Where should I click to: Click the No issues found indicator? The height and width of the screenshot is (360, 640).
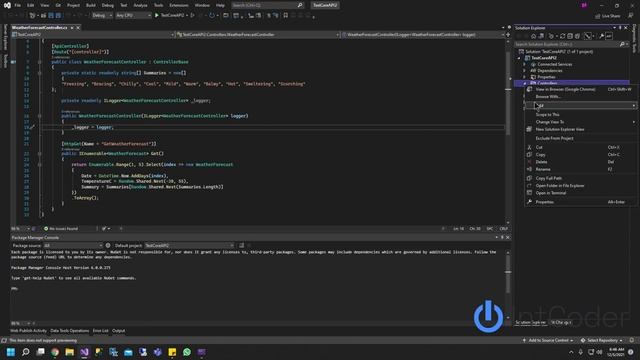61,229
